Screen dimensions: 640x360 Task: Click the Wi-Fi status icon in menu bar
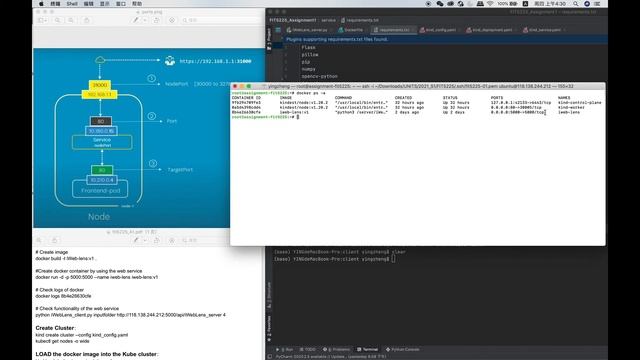coord(490,4)
